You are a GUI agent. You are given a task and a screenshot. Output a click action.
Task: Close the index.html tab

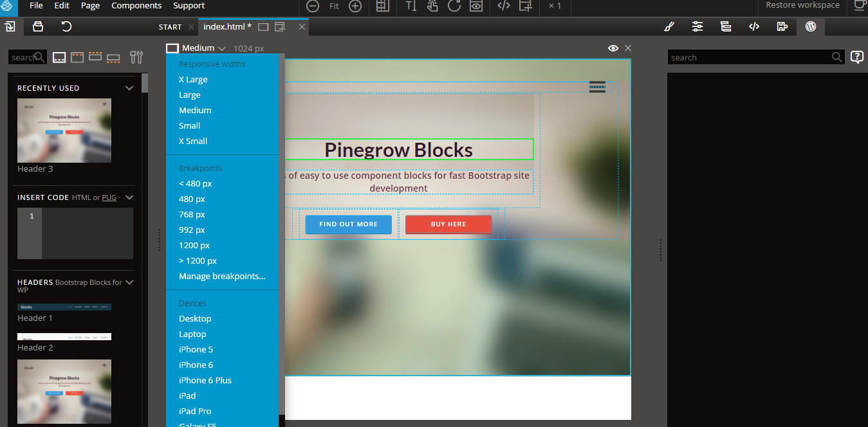(301, 27)
